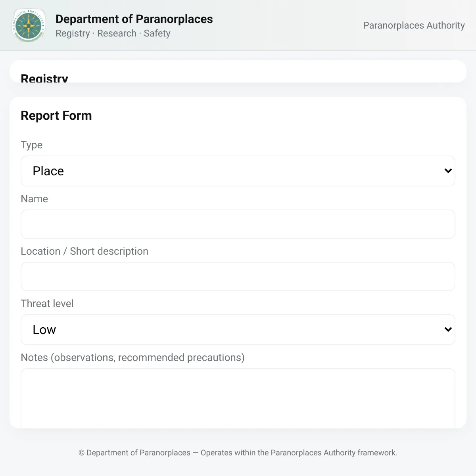Click the Name field label
476x476 pixels.
34,199
